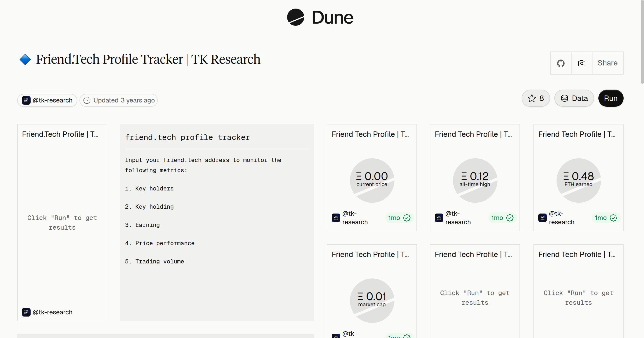Image resolution: width=644 pixels, height=338 pixels.
Task: Click the Share button
Action: 608,63
